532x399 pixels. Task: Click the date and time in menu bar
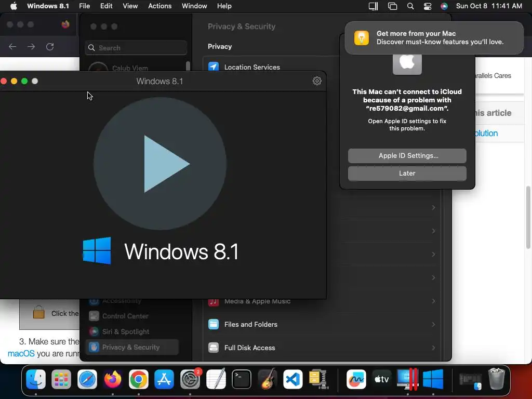pyautogui.click(x=489, y=6)
